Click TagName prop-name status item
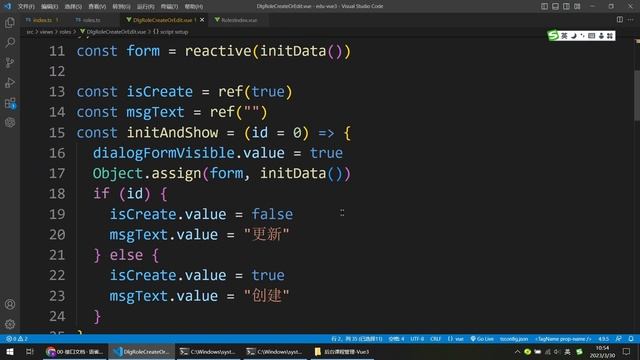 (x=563, y=339)
